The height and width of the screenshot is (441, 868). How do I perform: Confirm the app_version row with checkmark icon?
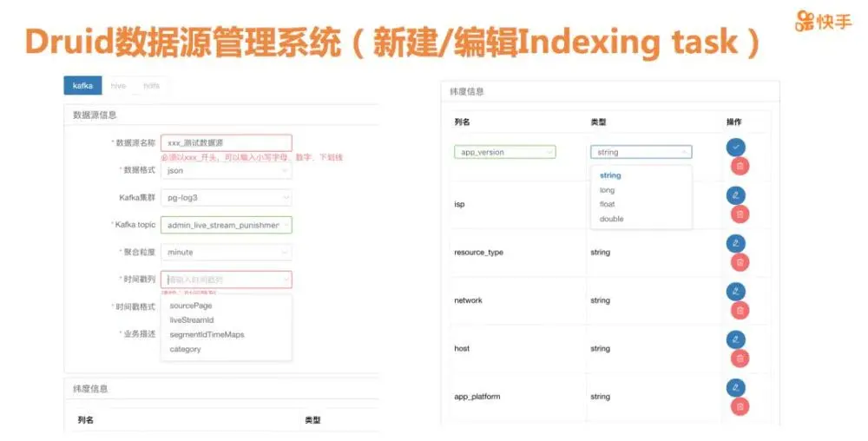[736, 148]
